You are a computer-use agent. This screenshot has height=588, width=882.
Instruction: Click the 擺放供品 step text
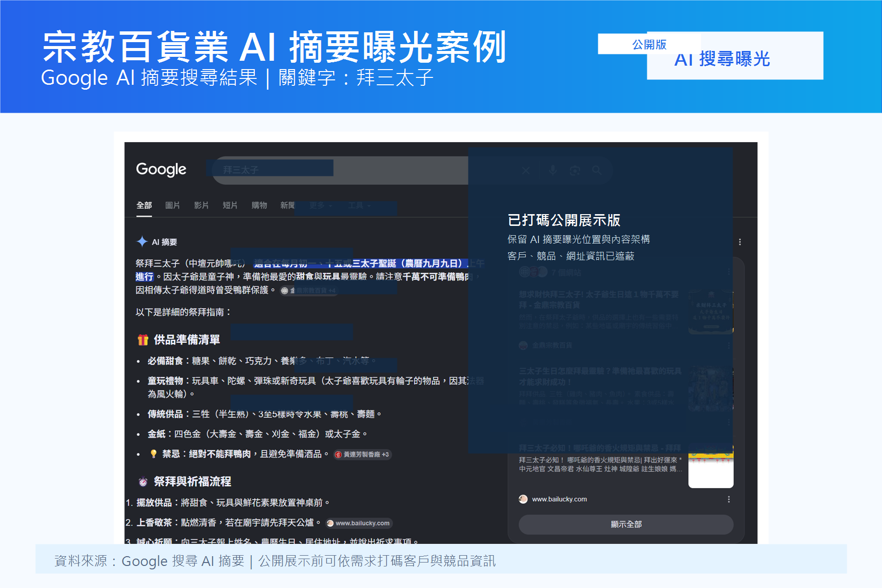(233, 503)
